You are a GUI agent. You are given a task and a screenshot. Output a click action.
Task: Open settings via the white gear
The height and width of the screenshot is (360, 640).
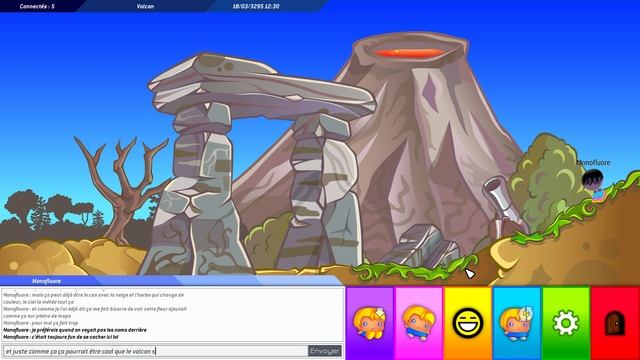[x=566, y=323]
